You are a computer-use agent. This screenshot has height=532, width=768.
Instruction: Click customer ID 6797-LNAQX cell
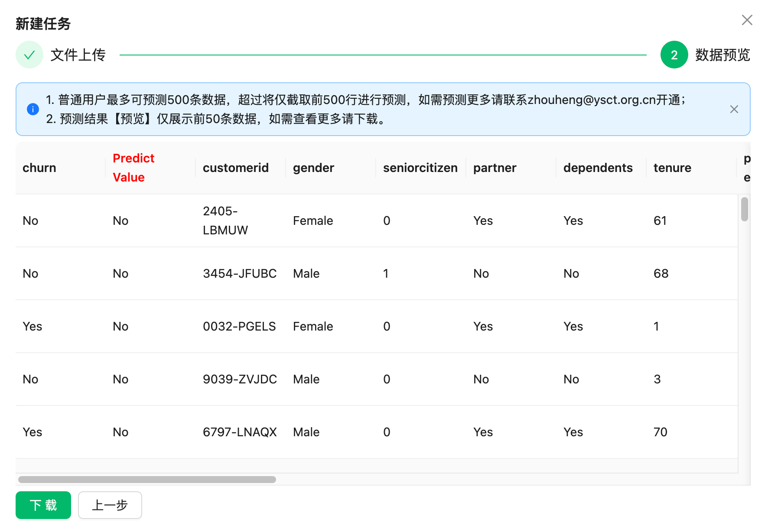(240, 432)
